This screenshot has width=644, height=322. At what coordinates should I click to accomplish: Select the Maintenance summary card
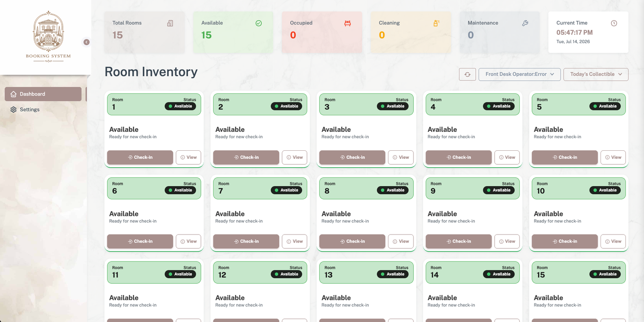[x=500, y=32]
